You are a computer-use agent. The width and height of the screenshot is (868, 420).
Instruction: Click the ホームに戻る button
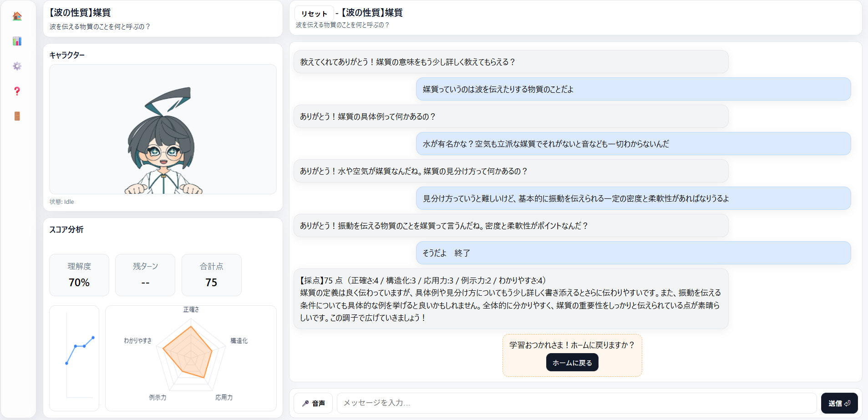tap(572, 363)
